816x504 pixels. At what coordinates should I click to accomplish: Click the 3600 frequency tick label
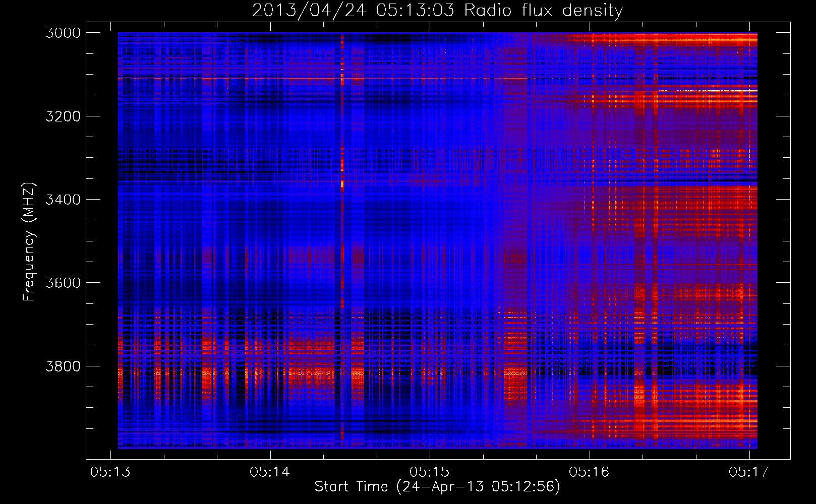(63, 283)
